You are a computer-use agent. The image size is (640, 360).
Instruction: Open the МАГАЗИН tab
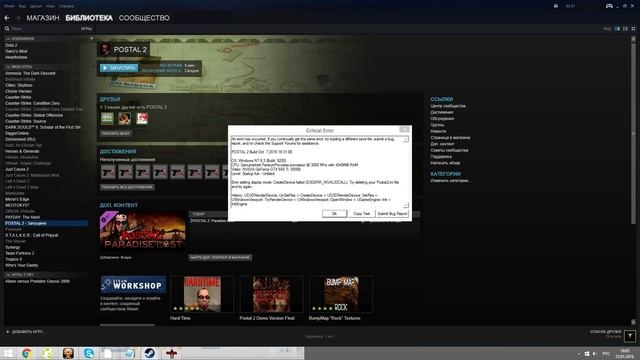(43, 18)
